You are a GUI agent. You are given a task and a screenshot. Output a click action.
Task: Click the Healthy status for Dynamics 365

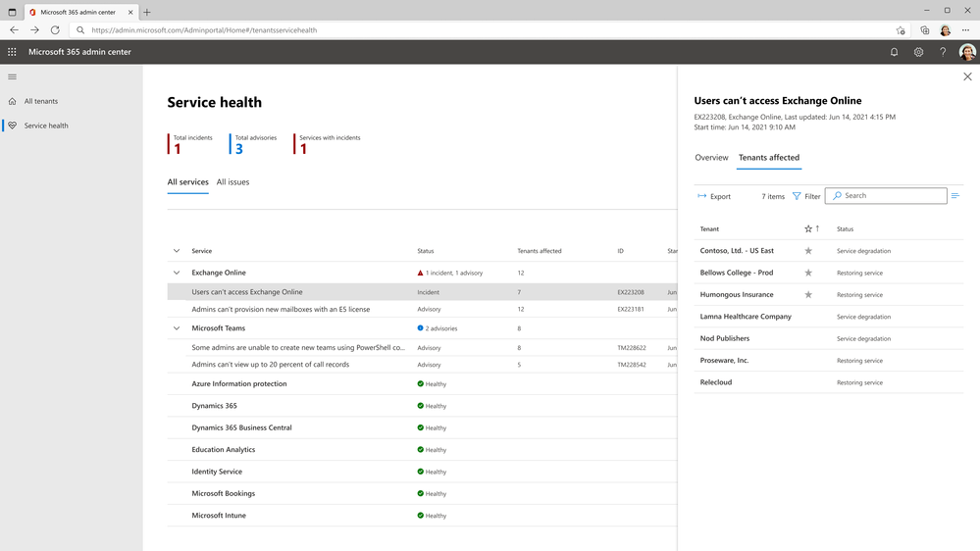[432, 406]
